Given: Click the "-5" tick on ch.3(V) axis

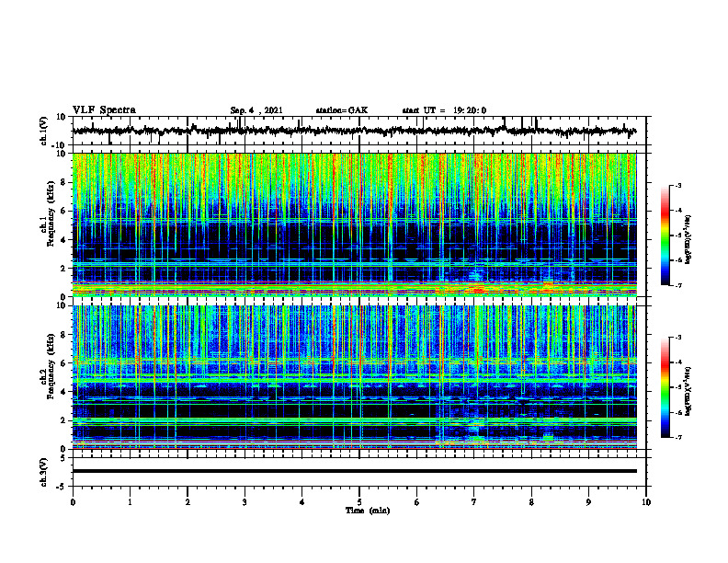Looking at the screenshot, I should click(63, 487).
